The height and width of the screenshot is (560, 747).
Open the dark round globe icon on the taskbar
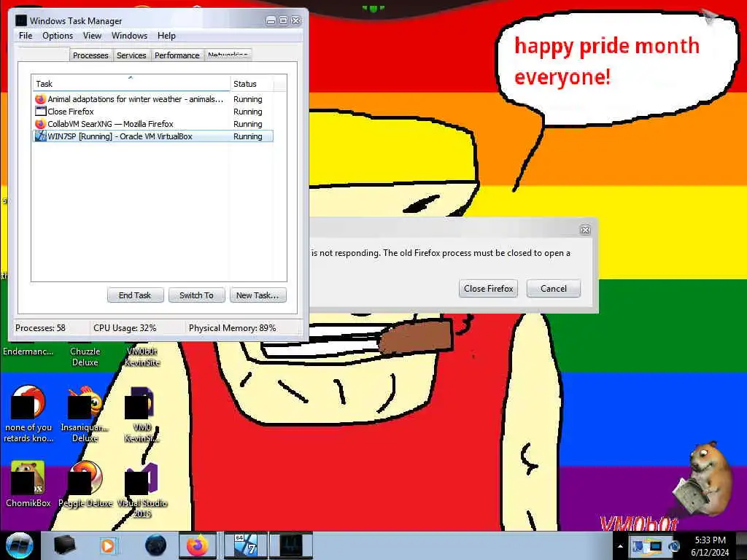tap(155, 545)
